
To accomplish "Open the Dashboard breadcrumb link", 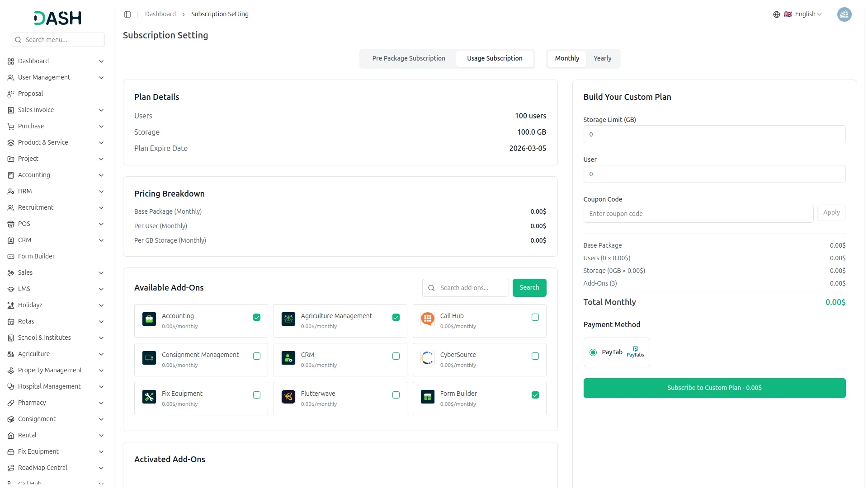I will (x=160, y=14).
